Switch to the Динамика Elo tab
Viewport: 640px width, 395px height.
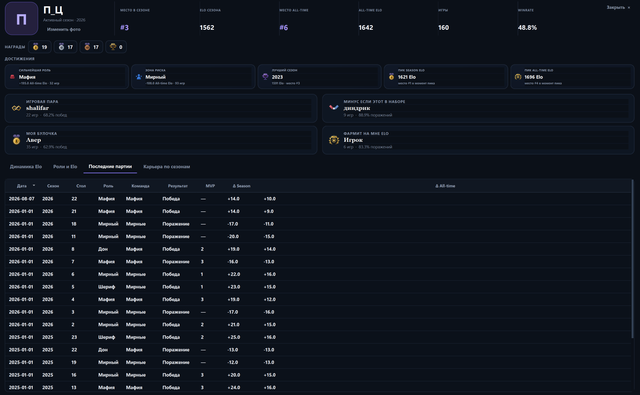coord(26,166)
